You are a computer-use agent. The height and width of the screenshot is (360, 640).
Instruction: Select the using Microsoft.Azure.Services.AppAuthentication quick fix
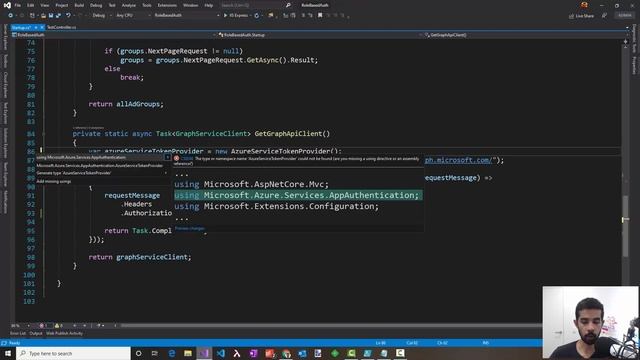103,158
